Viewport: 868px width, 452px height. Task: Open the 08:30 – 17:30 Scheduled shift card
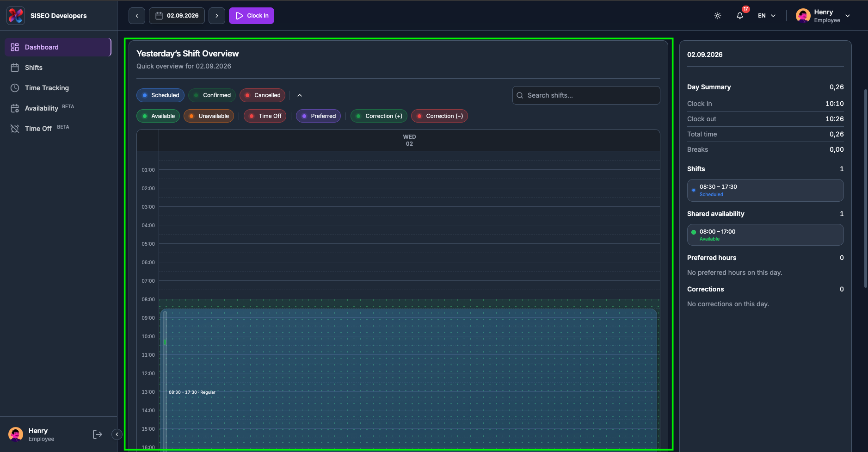click(765, 190)
